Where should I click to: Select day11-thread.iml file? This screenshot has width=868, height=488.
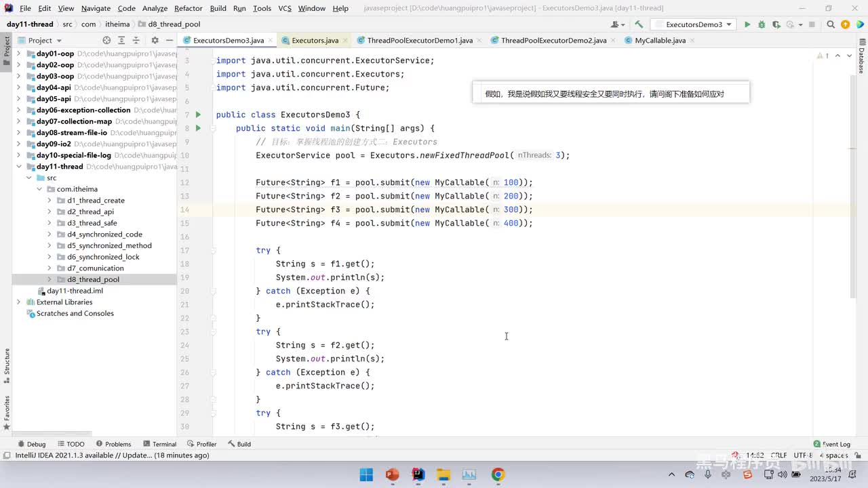click(x=75, y=291)
